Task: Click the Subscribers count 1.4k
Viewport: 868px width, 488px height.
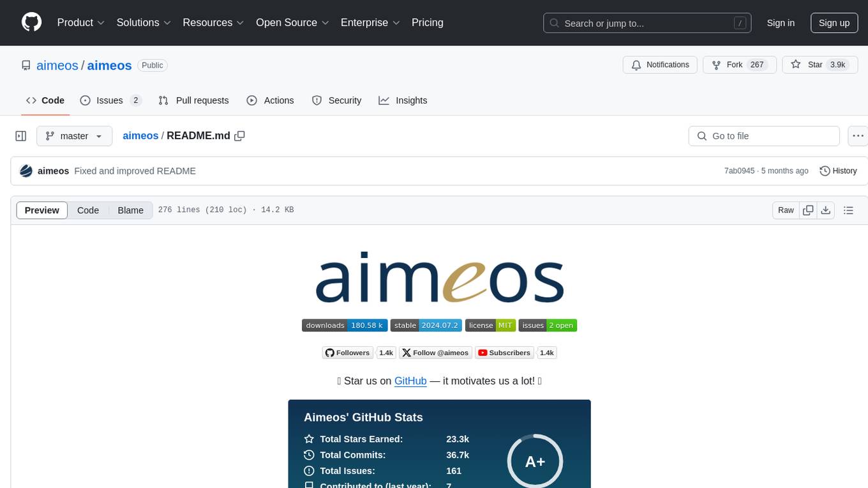Action: click(x=548, y=353)
